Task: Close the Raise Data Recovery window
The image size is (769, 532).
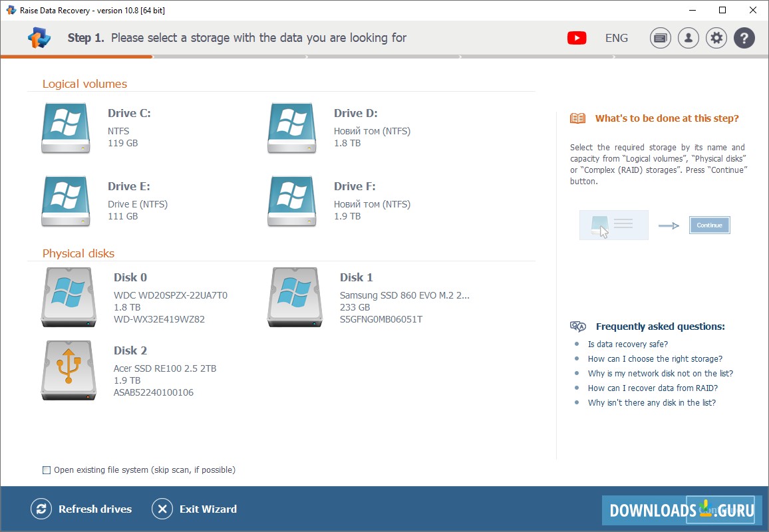Action: 753,10
